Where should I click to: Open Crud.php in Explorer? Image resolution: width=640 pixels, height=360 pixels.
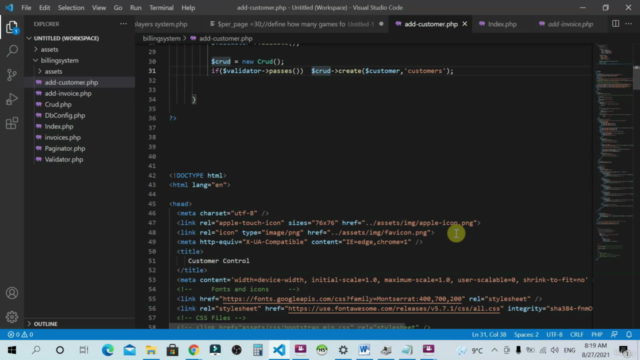click(x=58, y=104)
